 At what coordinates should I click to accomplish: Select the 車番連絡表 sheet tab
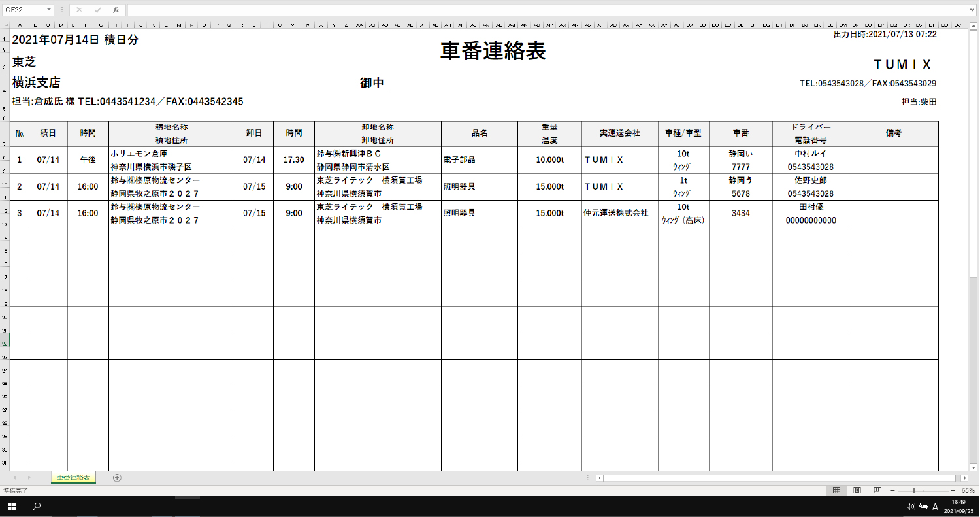click(x=73, y=478)
